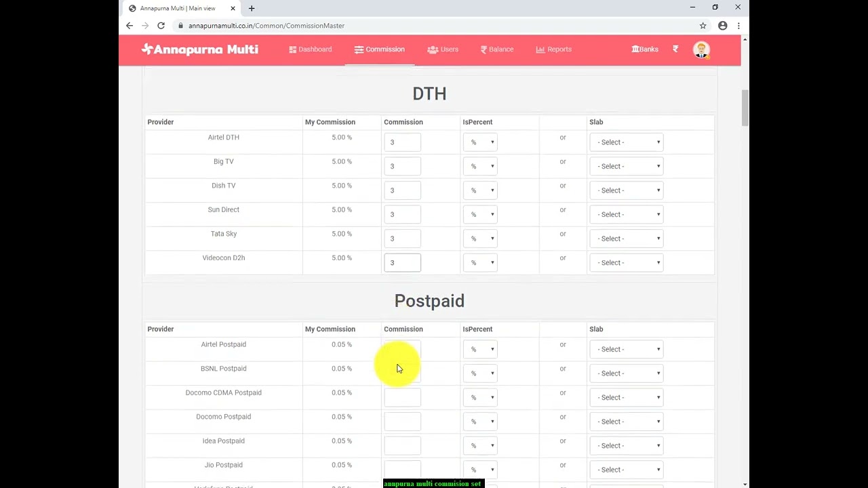Click the address bar URL
The width and height of the screenshot is (868, 488).
pos(267,26)
